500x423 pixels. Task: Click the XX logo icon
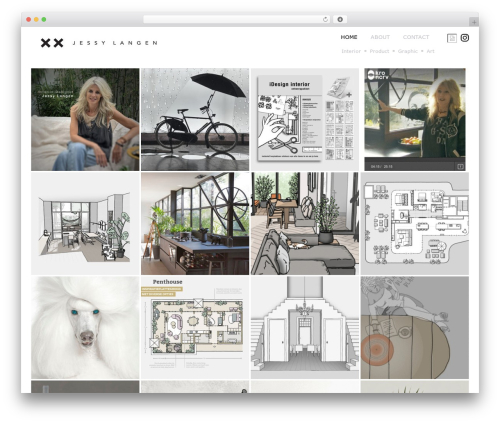(x=52, y=43)
